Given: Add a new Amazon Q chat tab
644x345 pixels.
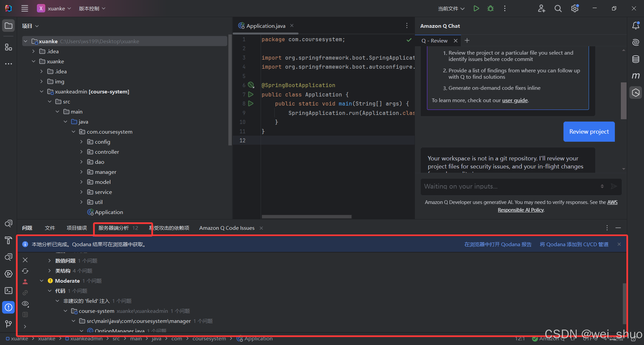Looking at the screenshot, I should [x=467, y=41].
